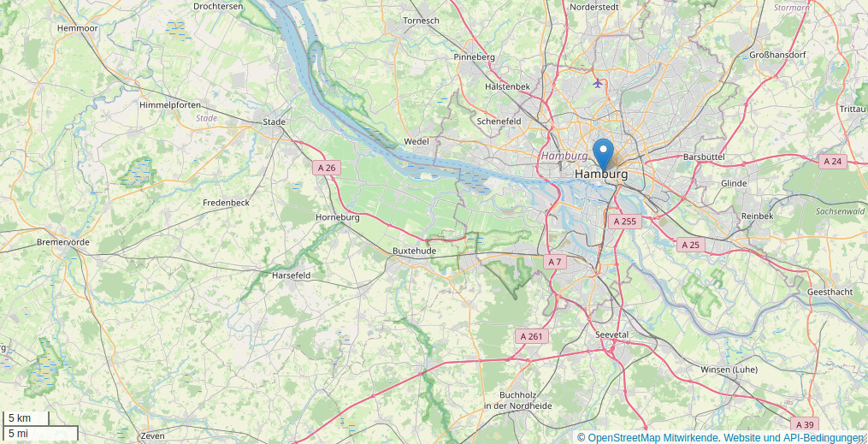
Task: Click the Geesthacht town label
Action: tap(830, 292)
